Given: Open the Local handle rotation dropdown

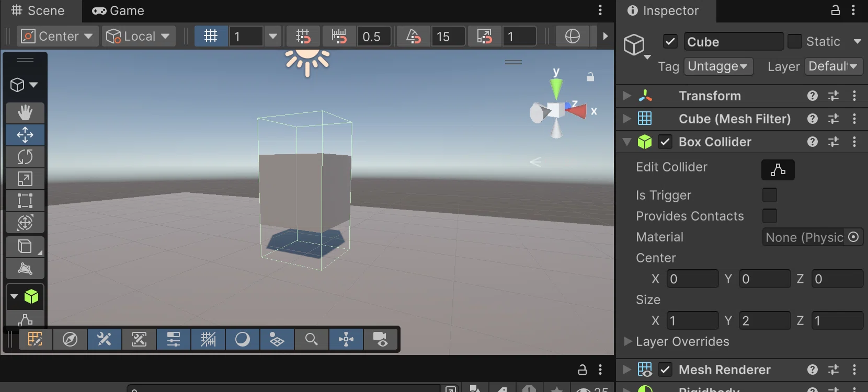Looking at the screenshot, I should [x=139, y=36].
